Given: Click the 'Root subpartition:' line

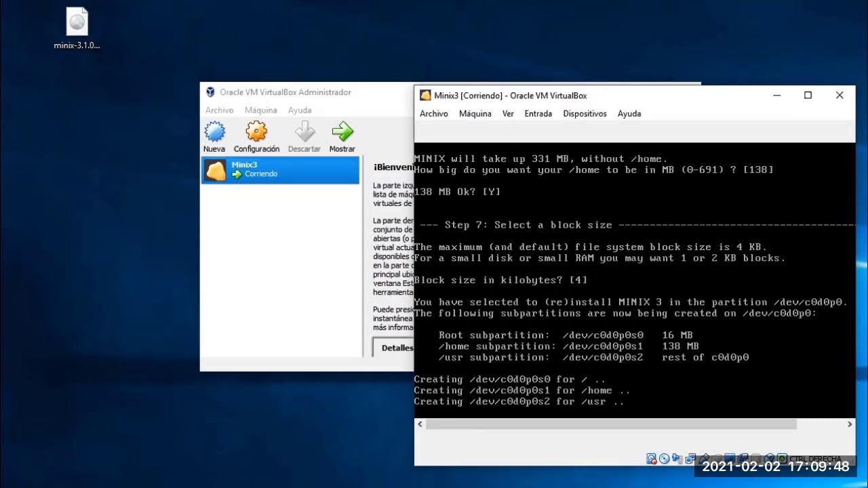Looking at the screenshot, I should pyautogui.click(x=566, y=335).
